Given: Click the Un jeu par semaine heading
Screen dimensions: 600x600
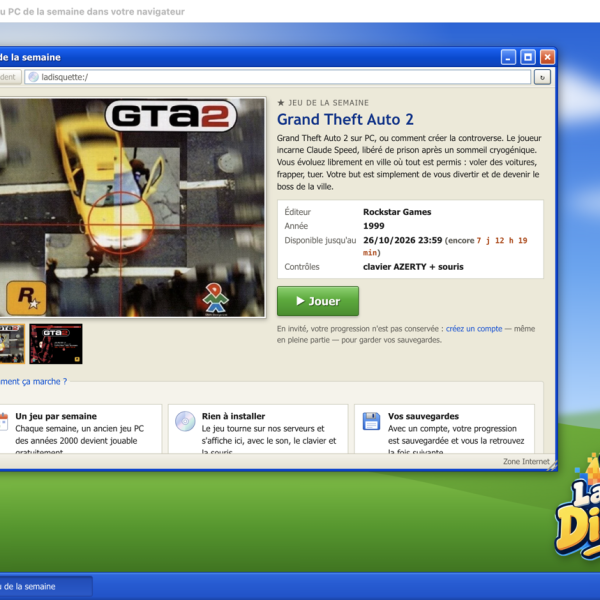Looking at the screenshot, I should click(x=56, y=416).
